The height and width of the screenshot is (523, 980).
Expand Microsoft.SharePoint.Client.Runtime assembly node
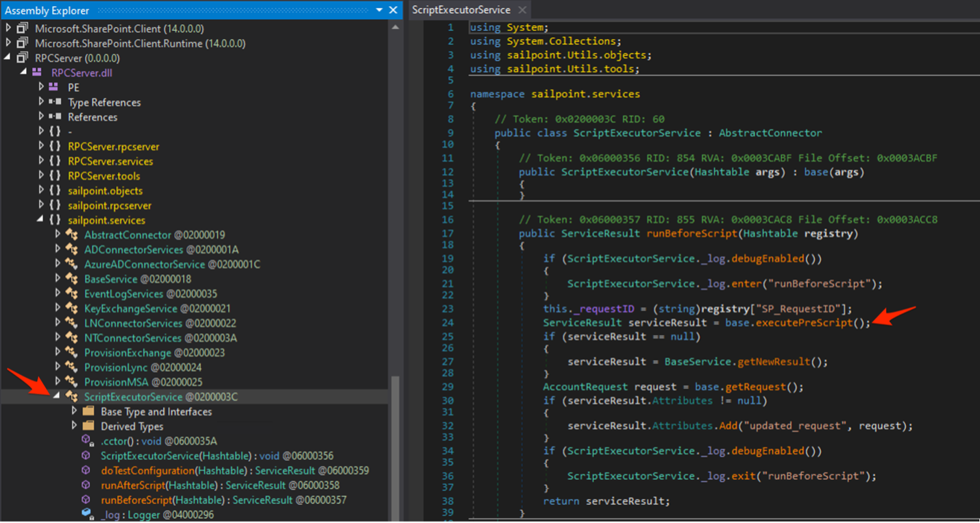point(8,43)
